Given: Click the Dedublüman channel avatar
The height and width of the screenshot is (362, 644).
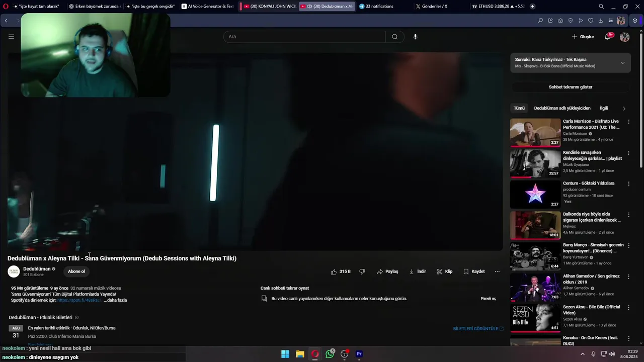Looking at the screenshot, I should pyautogui.click(x=14, y=271).
